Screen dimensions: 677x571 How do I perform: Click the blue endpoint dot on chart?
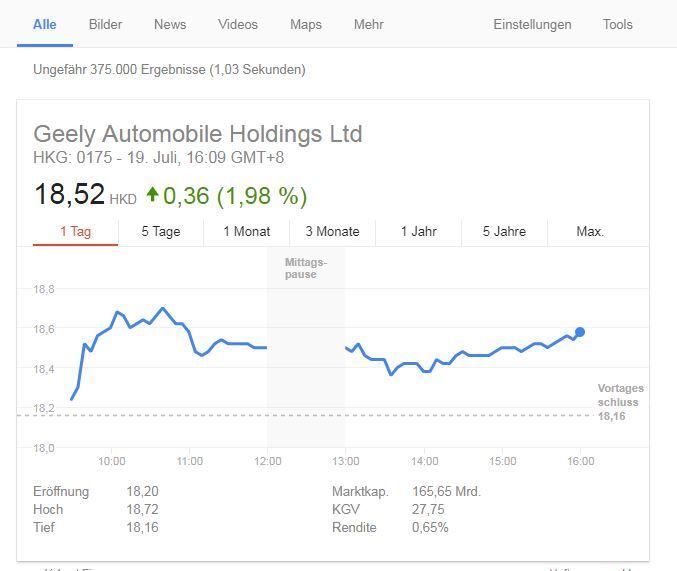point(580,332)
